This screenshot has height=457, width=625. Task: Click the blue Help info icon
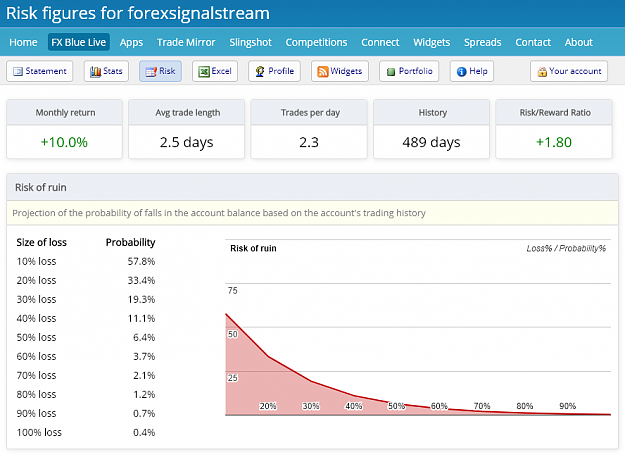462,72
